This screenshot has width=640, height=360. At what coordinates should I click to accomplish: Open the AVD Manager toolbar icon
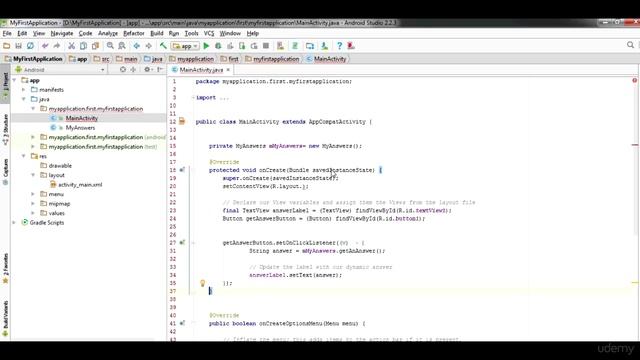click(x=310, y=46)
